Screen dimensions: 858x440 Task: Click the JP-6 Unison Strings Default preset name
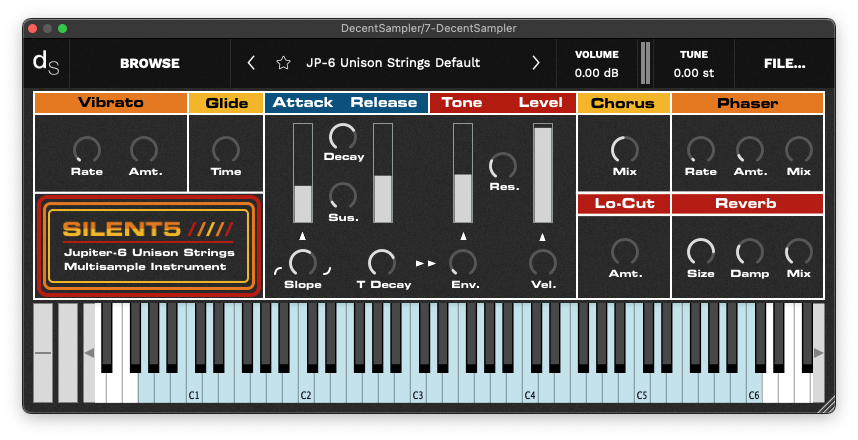[x=393, y=63]
